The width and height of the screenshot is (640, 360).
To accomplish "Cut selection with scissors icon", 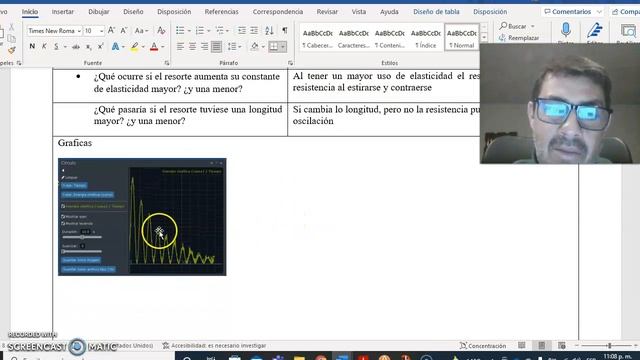I will pos(11,27).
